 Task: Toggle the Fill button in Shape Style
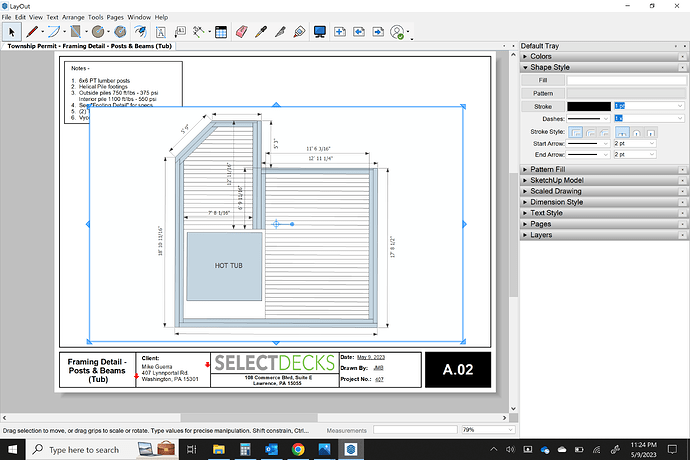(543, 80)
